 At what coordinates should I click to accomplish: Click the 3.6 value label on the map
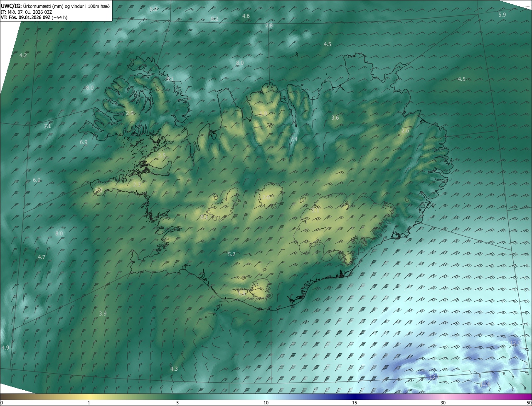click(x=335, y=118)
